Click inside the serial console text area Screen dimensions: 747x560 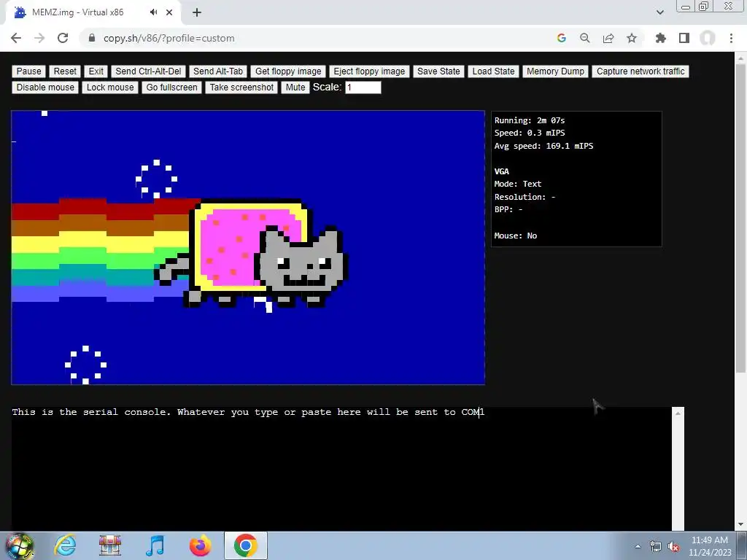coord(341,469)
